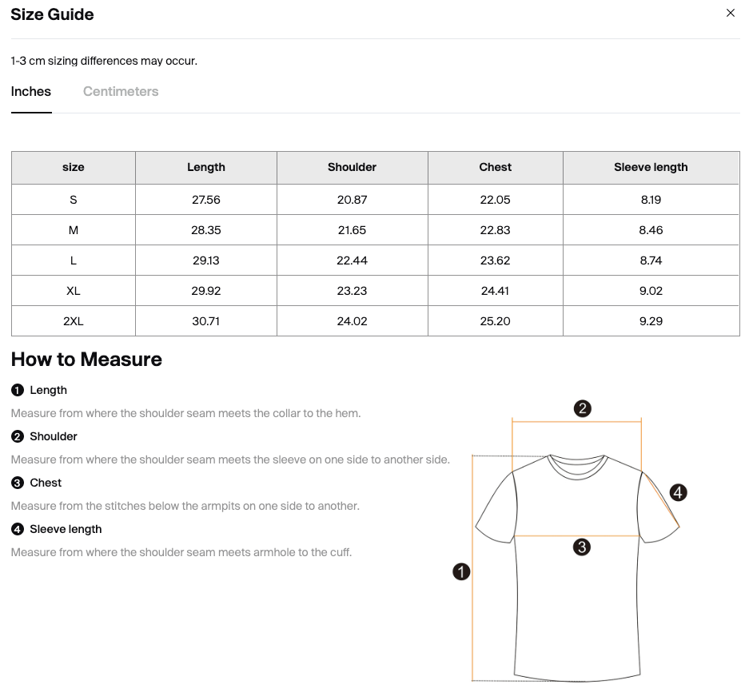Screen dimensions: 749x700
Task: Select the Inches tab
Action: coord(31,92)
